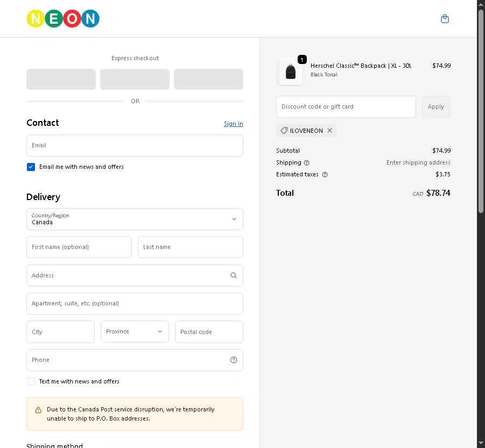Click the Contact section heading
The width and height of the screenshot is (485, 448).
(43, 123)
